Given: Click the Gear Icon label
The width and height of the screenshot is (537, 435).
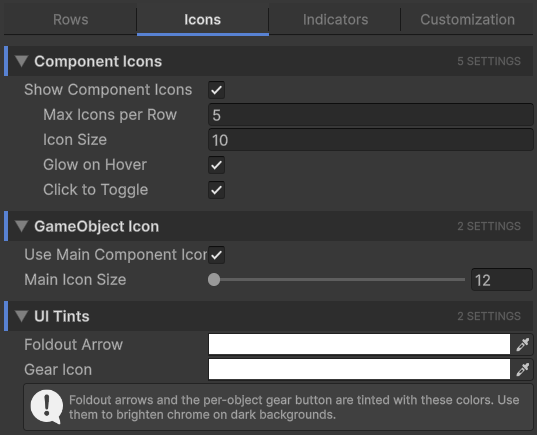Looking at the screenshot, I should (58, 370).
